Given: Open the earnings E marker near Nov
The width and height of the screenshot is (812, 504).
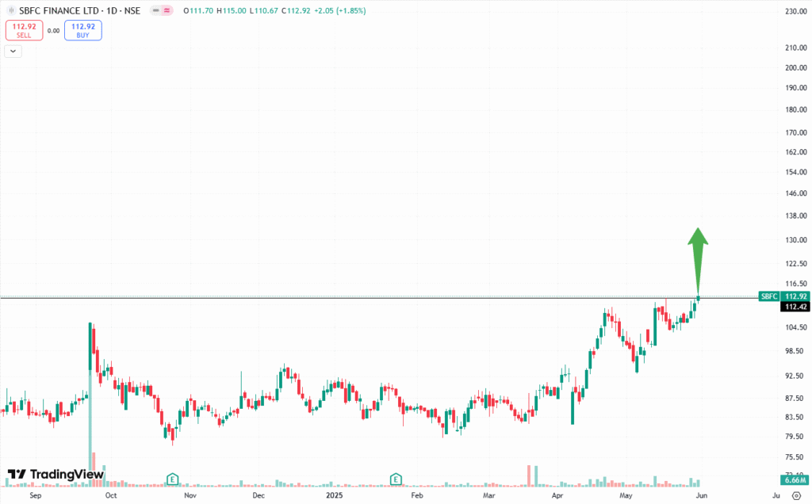Looking at the screenshot, I should 172,479.
